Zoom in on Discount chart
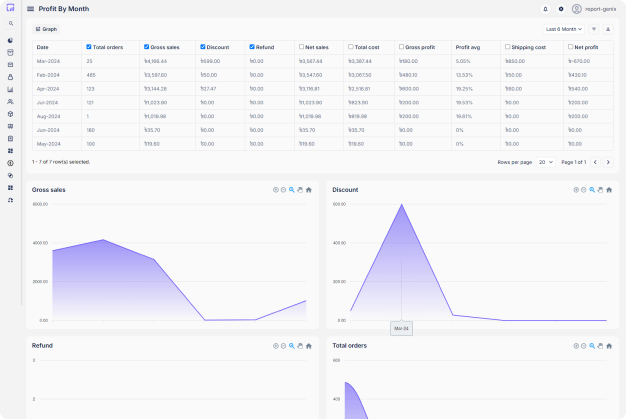 tap(576, 190)
